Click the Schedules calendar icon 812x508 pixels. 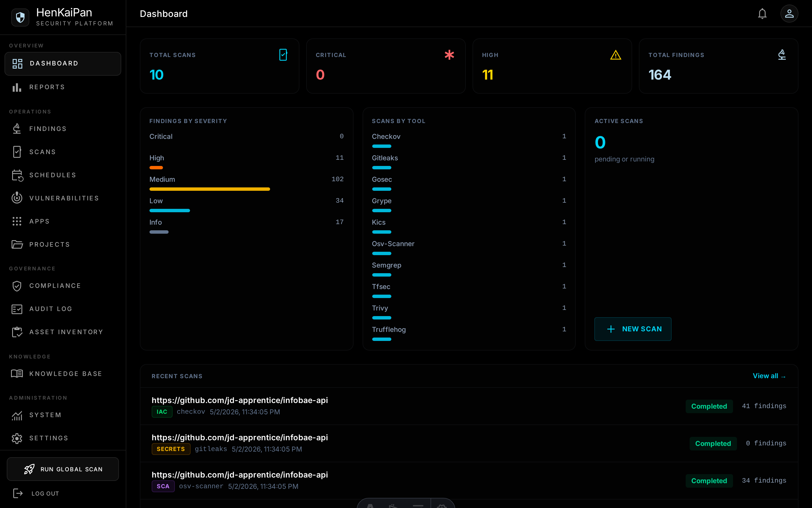17,175
